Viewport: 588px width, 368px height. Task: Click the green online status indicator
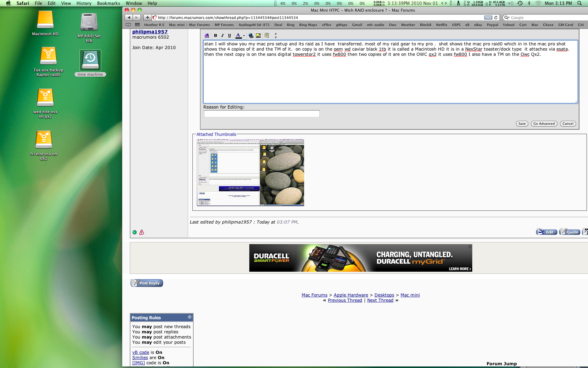pyautogui.click(x=134, y=232)
